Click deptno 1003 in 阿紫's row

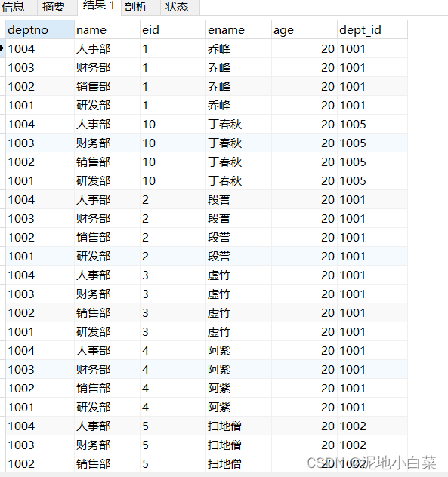[40, 369]
